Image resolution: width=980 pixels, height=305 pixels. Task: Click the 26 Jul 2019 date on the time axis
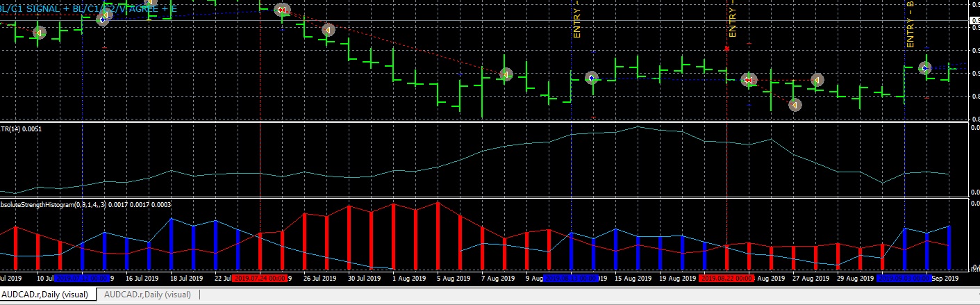[321, 279]
